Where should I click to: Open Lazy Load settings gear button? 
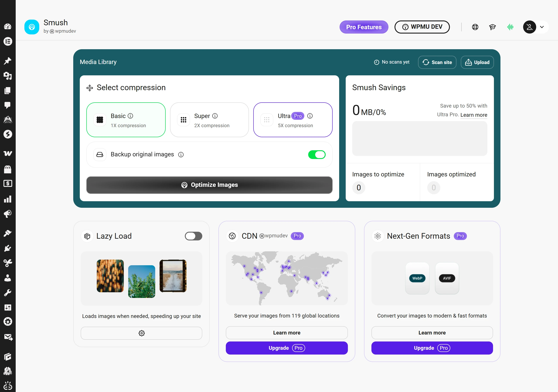pyautogui.click(x=141, y=333)
